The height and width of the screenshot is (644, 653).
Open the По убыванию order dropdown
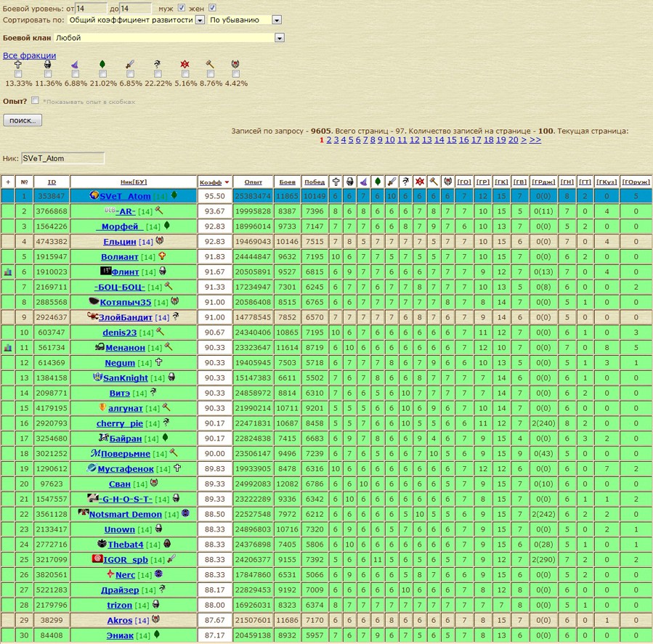tap(245, 20)
